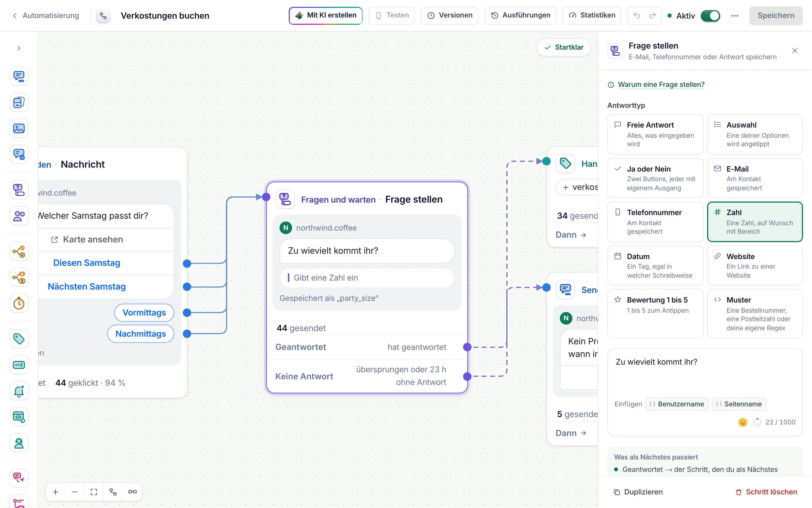Auto-arrange the flow layout in the bottom toolbar
The width and height of the screenshot is (812, 508).
pos(113,492)
